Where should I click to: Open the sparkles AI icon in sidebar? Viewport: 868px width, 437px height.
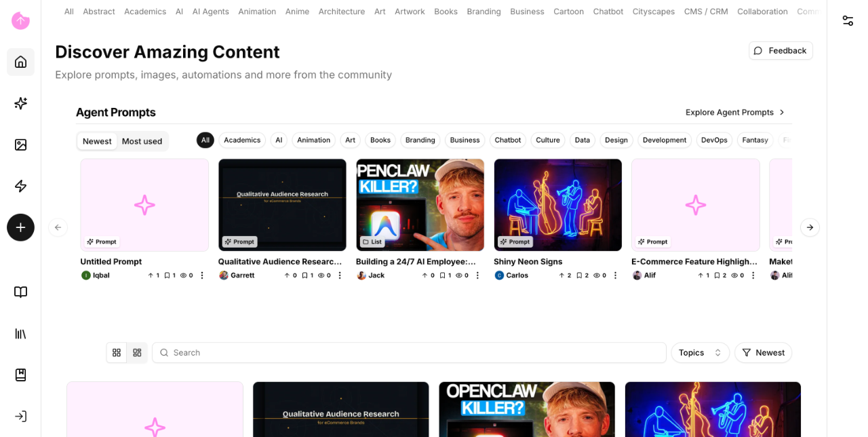(x=20, y=103)
